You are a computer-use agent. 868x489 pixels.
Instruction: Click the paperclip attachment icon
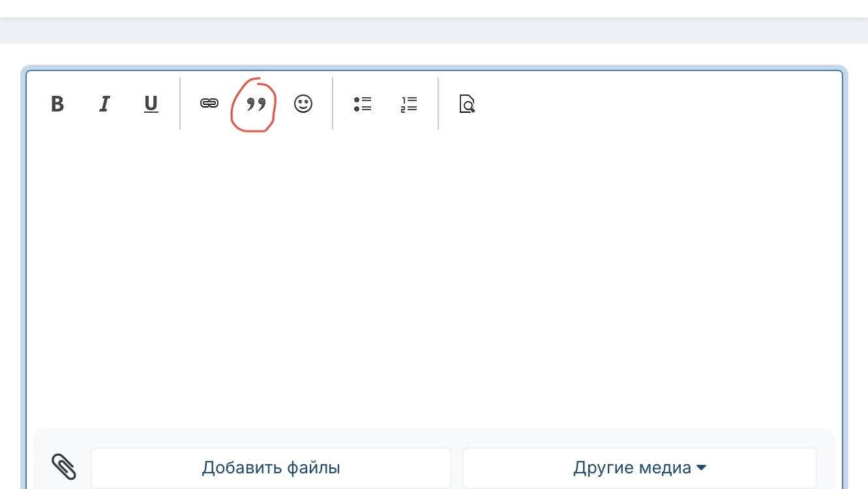[64, 467]
